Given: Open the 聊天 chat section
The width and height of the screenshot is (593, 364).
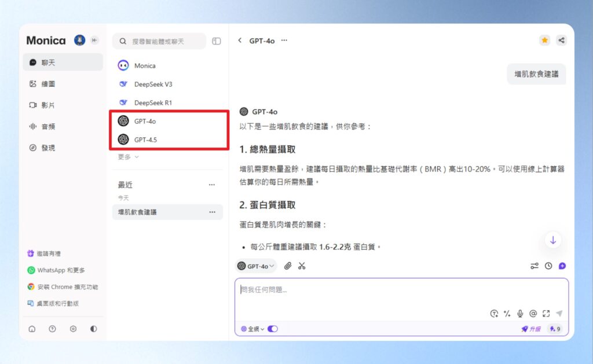Looking at the screenshot, I should pos(63,62).
